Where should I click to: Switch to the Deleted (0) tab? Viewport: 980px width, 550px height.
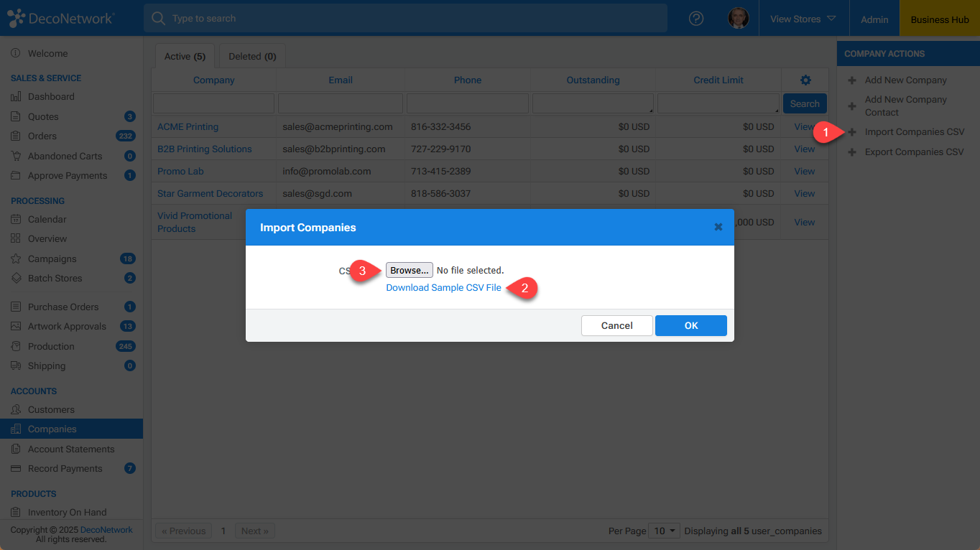click(x=252, y=57)
